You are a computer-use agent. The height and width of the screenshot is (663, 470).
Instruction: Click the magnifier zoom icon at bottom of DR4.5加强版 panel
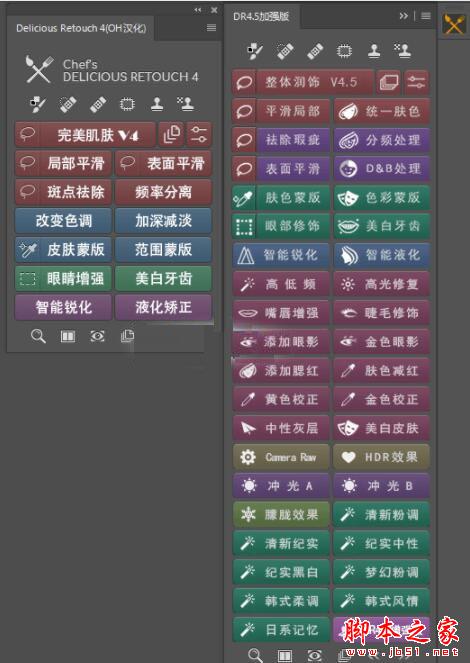[x=255, y=655]
